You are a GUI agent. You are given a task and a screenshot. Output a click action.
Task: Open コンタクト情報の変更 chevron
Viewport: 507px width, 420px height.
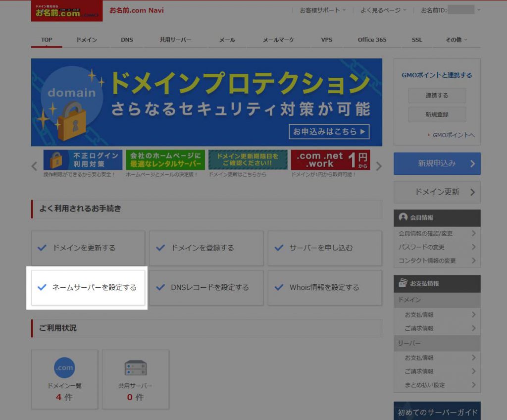tap(473, 261)
